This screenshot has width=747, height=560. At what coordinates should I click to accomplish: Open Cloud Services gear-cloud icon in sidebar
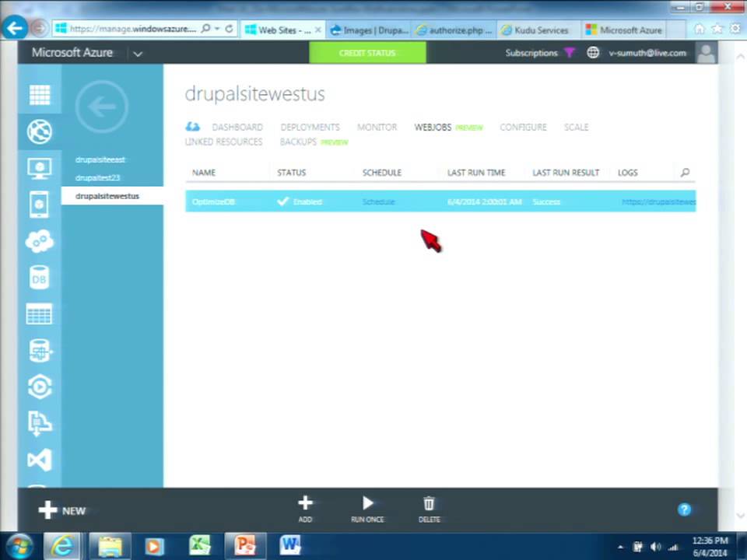(40, 241)
